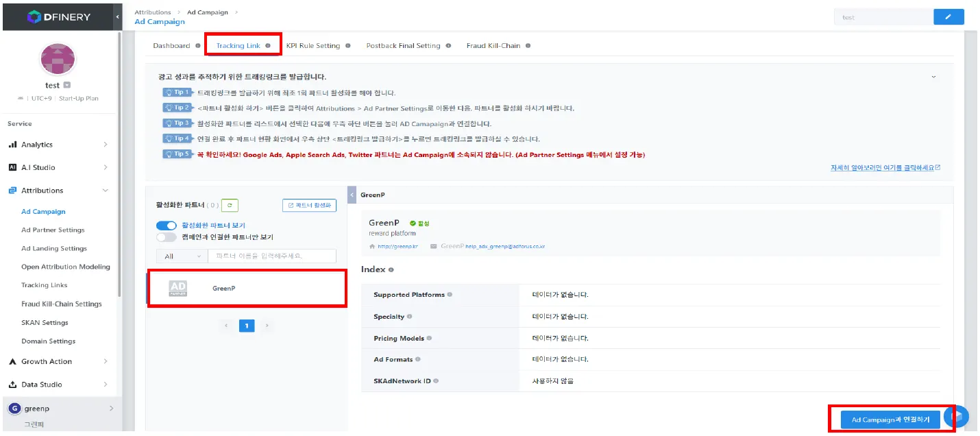The width and height of the screenshot is (980, 436).
Task: Open Tracking Links in sidebar
Action: pyautogui.click(x=44, y=285)
